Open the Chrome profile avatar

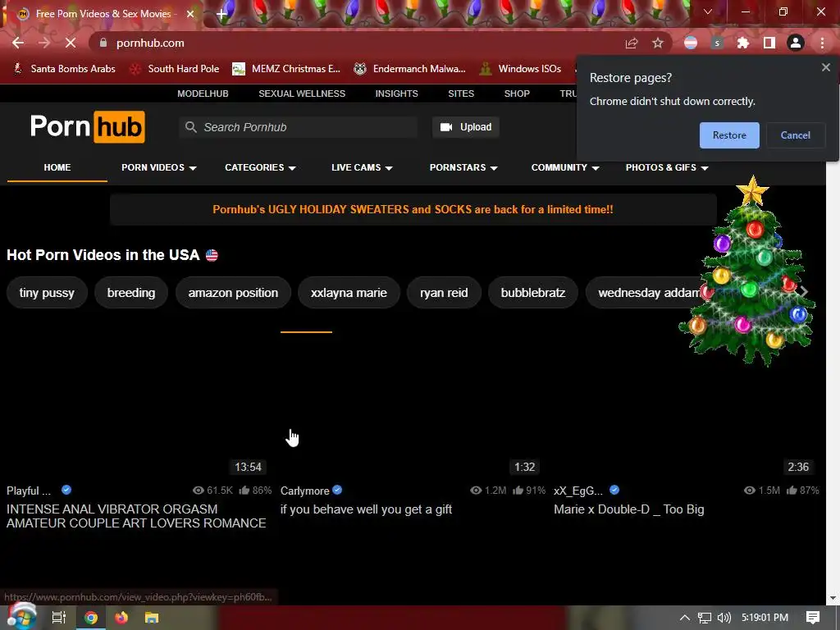click(x=796, y=43)
